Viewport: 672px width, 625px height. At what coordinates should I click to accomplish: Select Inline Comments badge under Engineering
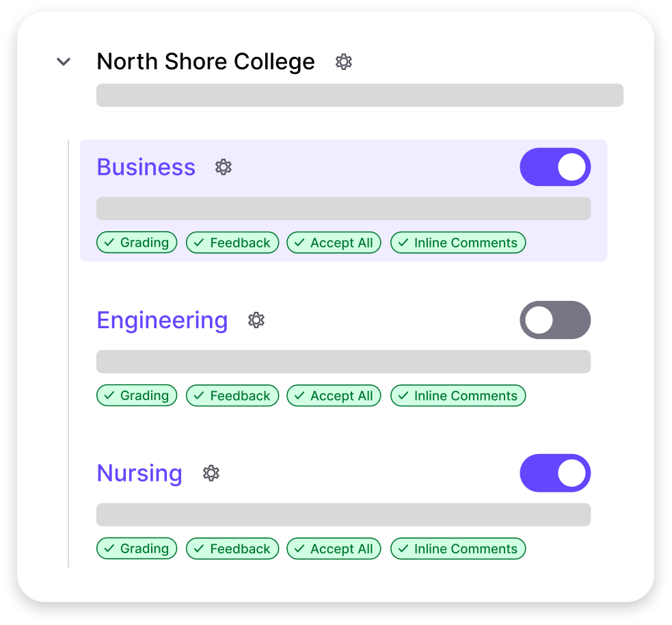click(x=457, y=395)
